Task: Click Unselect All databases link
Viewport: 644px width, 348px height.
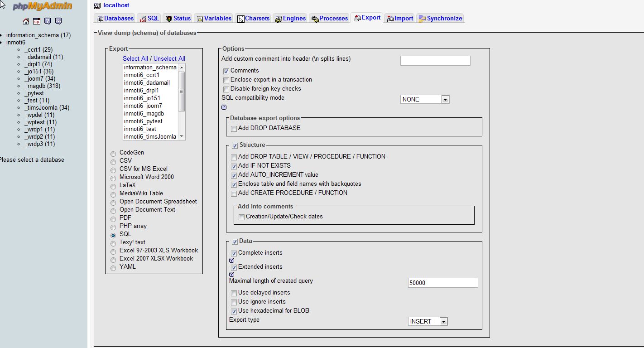Action: [169, 58]
